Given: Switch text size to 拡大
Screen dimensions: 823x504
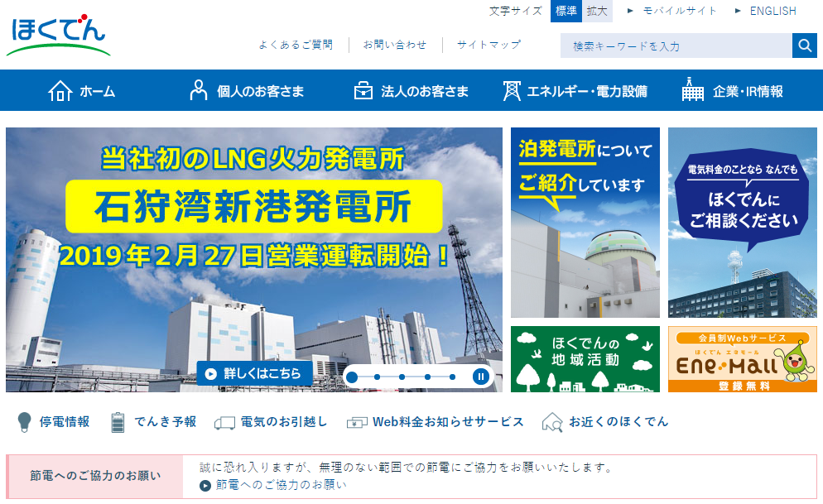Looking at the screenshot, I should coord(597,11).
